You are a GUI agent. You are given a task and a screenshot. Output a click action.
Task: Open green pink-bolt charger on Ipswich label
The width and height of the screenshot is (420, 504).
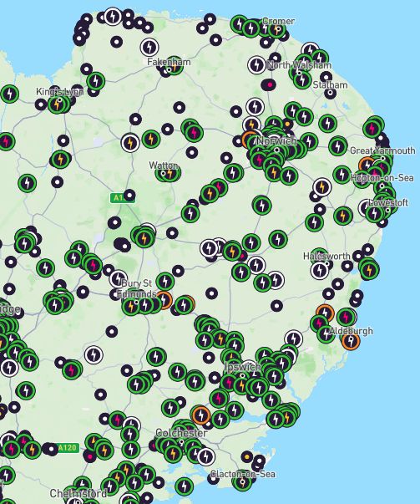click(x=229, y=382)
